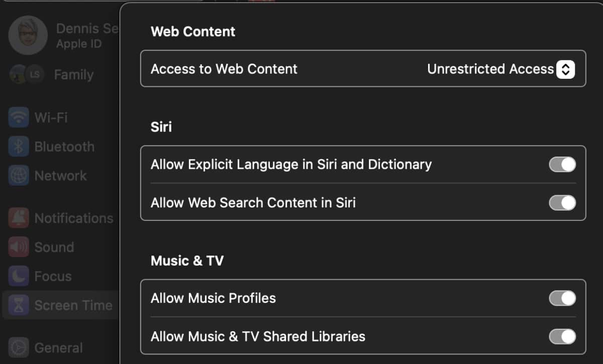Screen dimensions: 603x364
Task: Select the Family sidebar item
Action: 73,75
